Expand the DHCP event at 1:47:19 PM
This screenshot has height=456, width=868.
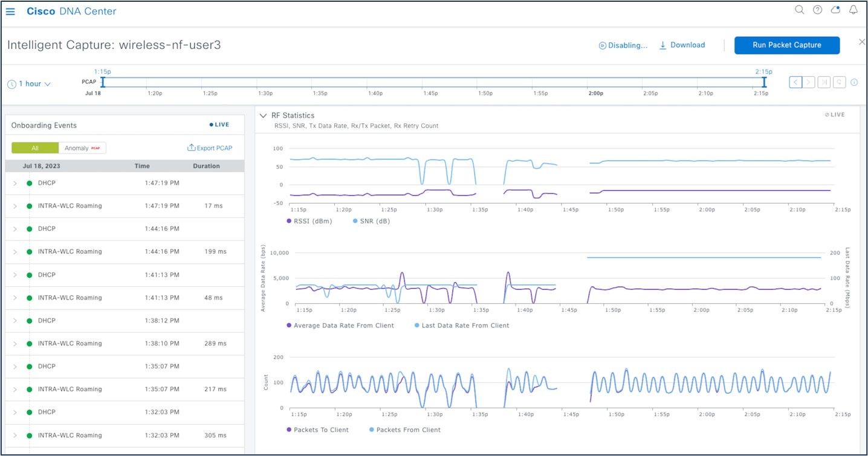[x=15, y=182]
